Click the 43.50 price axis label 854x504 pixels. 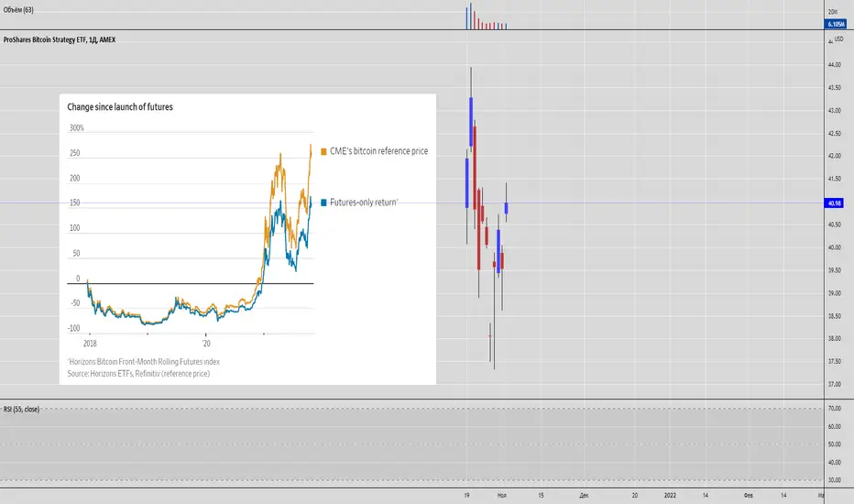click(835, 88)
